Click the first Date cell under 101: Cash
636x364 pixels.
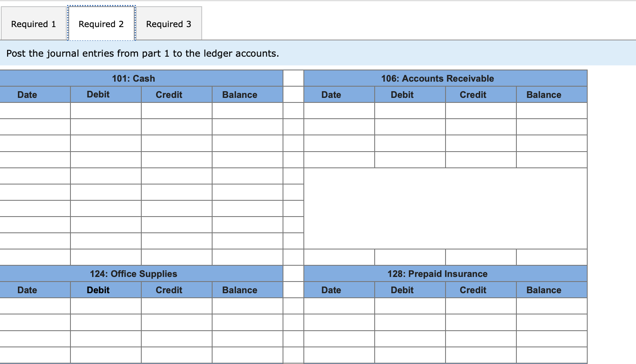coord(35,110)
